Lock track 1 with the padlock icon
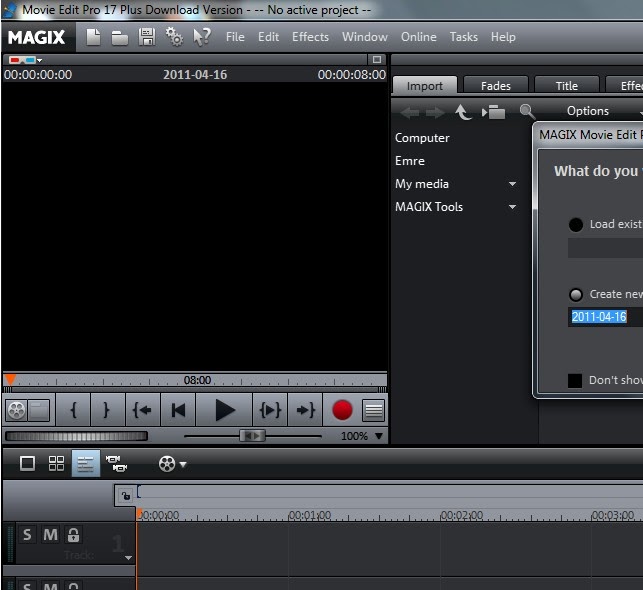 (x=73, y=535)
